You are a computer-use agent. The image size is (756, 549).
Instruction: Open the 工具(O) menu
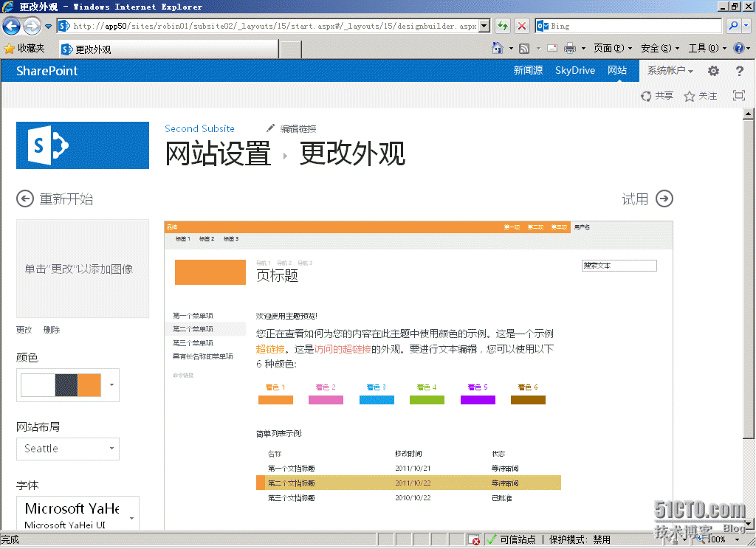[707, 48]
